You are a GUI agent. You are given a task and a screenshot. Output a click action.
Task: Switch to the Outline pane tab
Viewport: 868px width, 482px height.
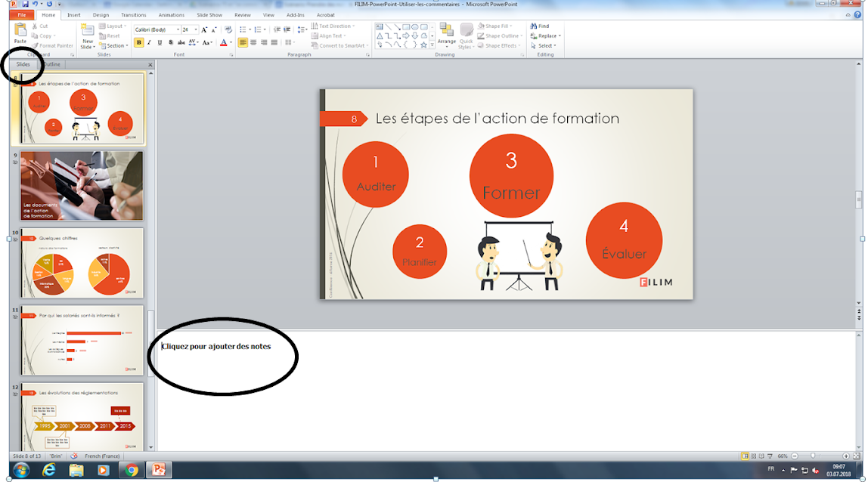51,65
